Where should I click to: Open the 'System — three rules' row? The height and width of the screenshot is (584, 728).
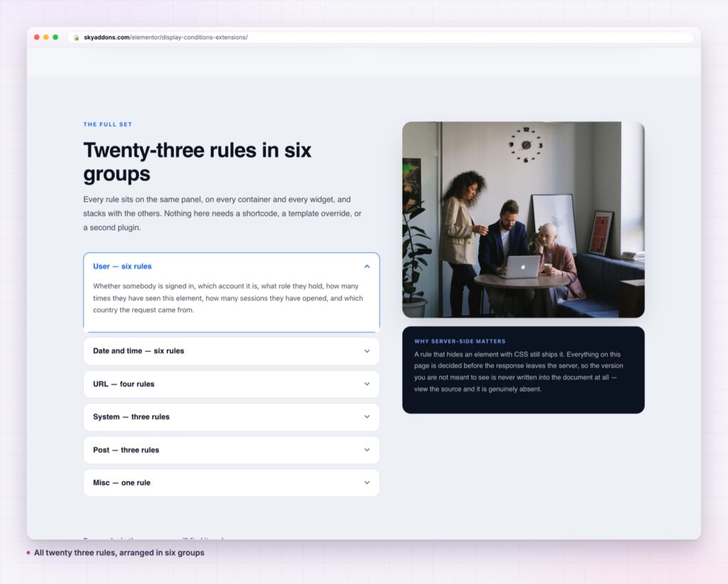click(231, 417)
